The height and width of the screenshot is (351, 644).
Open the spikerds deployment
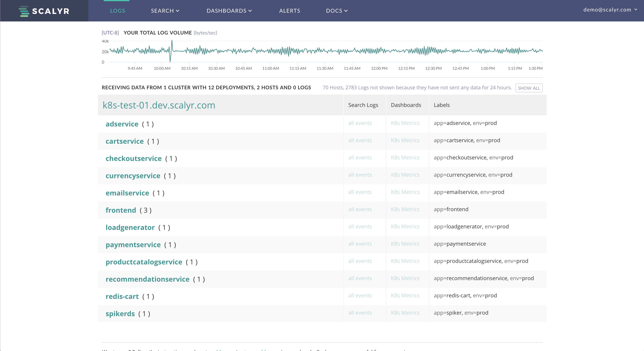[120, 313]
